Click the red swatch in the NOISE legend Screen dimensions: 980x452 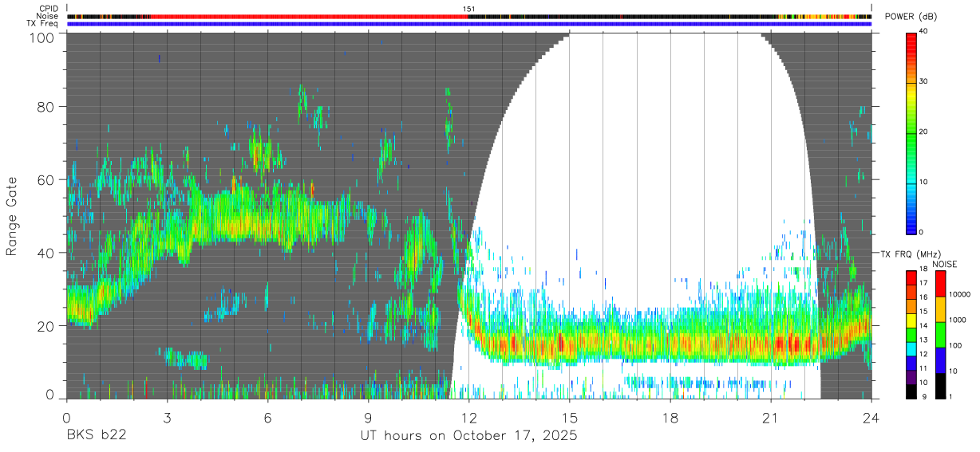pyautogui.click(x=941, y=284)
